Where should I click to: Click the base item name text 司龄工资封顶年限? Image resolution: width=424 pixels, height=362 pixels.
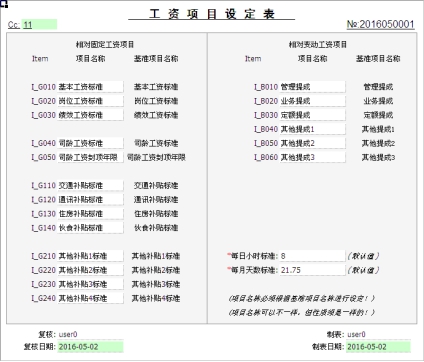click(x=156, y=157)
